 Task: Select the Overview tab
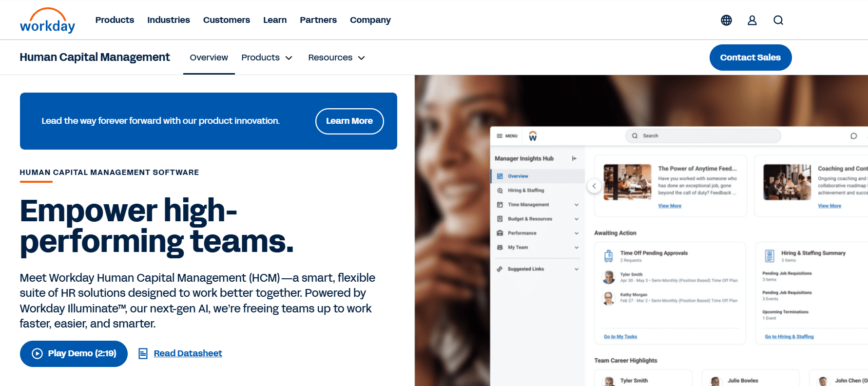209,58
